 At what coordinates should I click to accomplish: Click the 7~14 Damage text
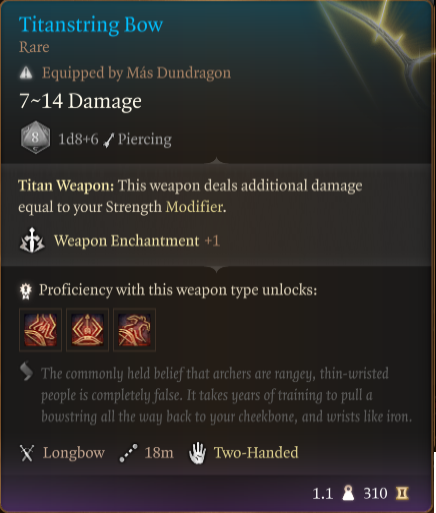80,101
